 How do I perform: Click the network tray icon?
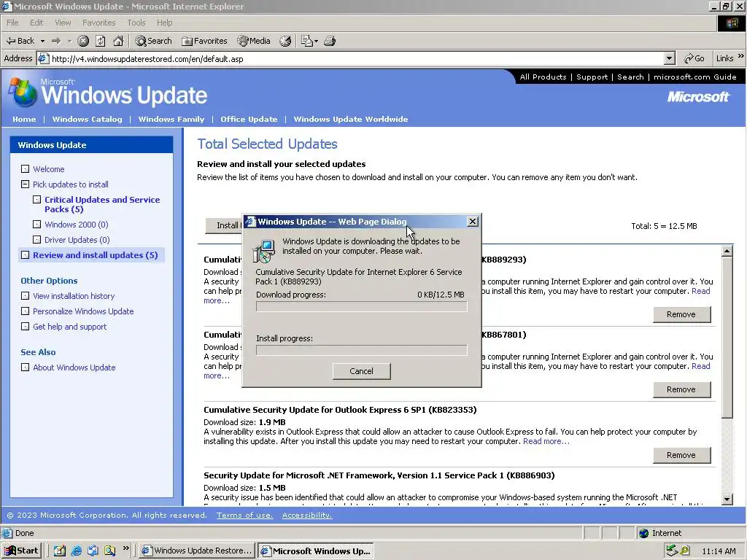tap(672, 551)
